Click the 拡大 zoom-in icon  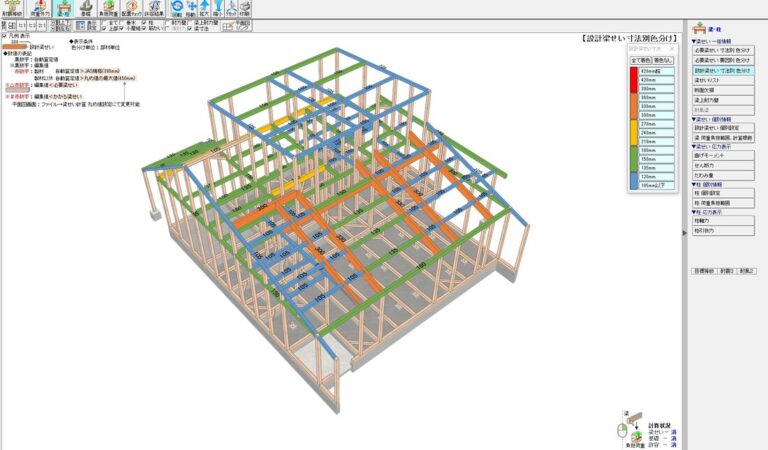pos(204,8)
